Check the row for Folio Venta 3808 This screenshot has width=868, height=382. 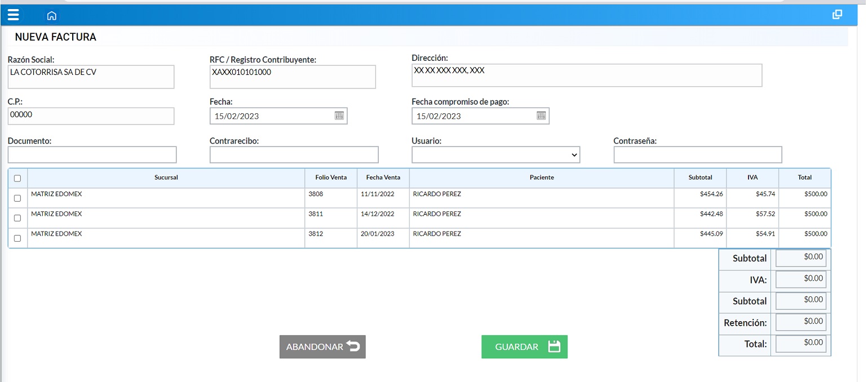17,198
